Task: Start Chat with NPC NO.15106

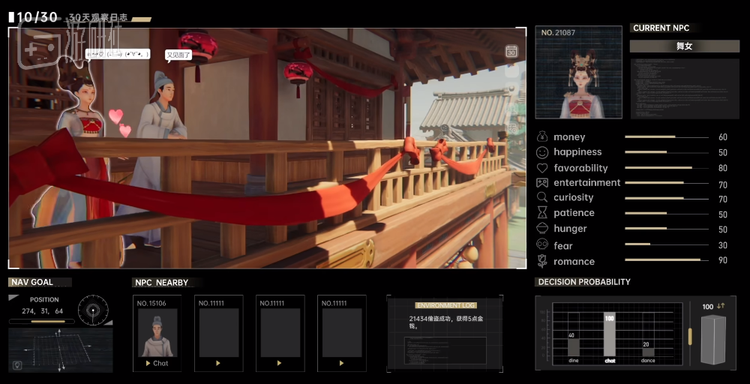Action: tap(157, 363)
